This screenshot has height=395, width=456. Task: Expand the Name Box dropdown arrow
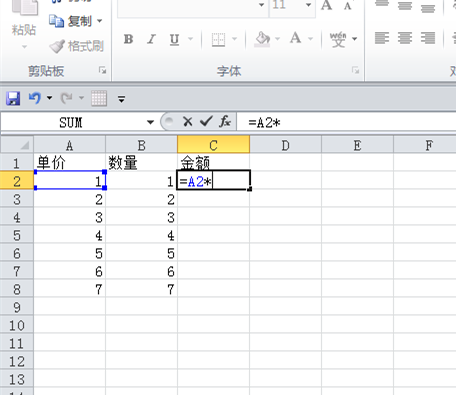click(x=151, y=122)
